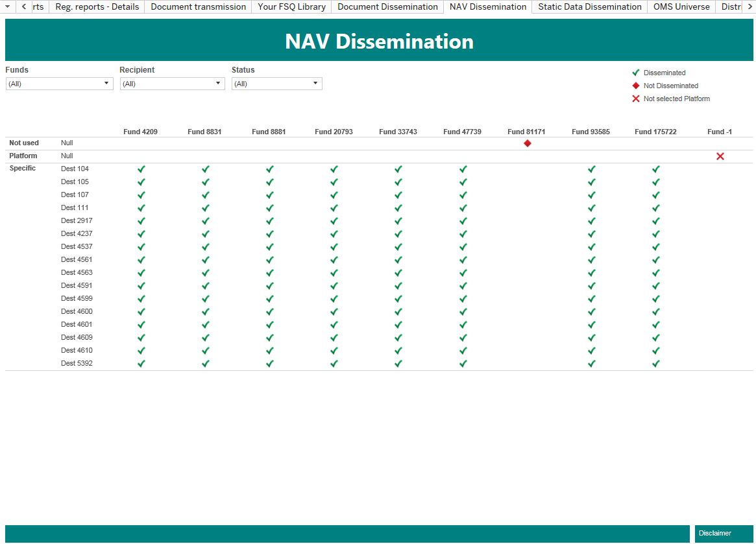Open the tab list dropdown arrow

pyautogui.click(x=7, y=7)
